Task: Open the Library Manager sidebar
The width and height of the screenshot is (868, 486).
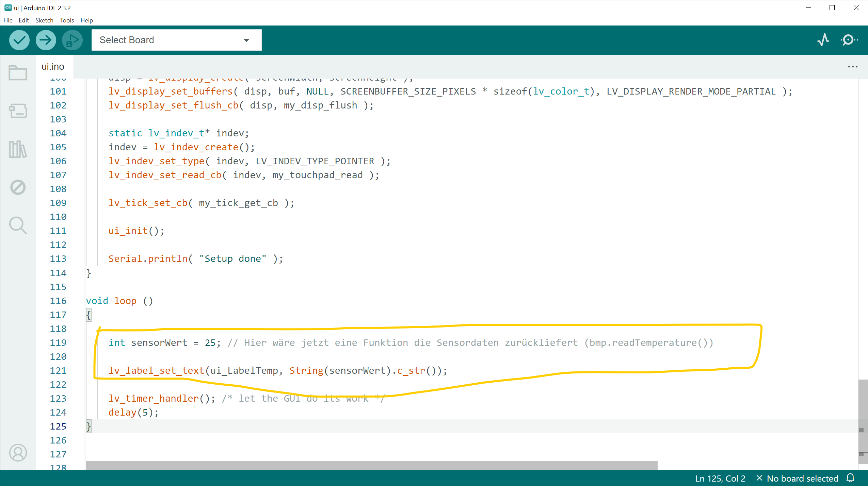Action: tap(18, 149)
